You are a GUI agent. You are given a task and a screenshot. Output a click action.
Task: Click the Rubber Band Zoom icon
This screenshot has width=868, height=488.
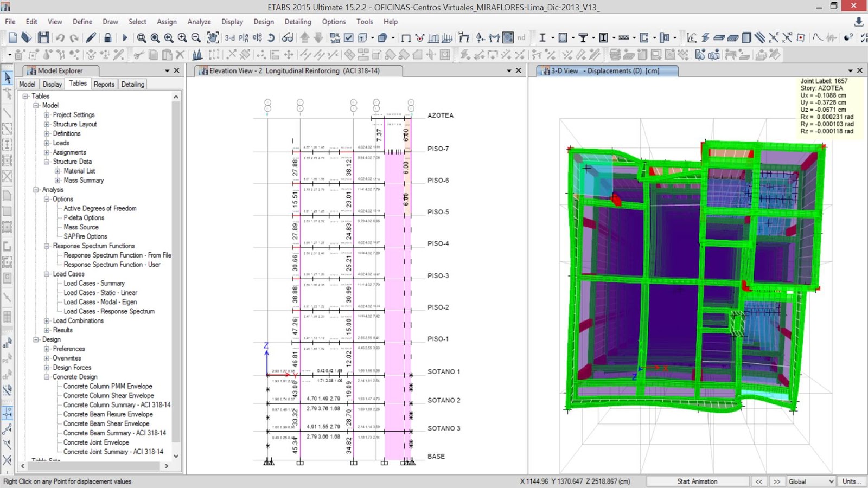click(142, 37)
